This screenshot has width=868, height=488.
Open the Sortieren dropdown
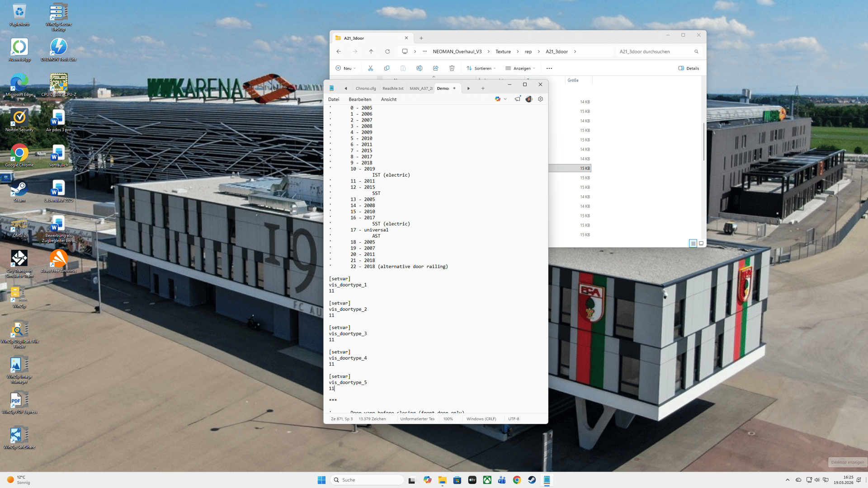click(x=481, y=68)
